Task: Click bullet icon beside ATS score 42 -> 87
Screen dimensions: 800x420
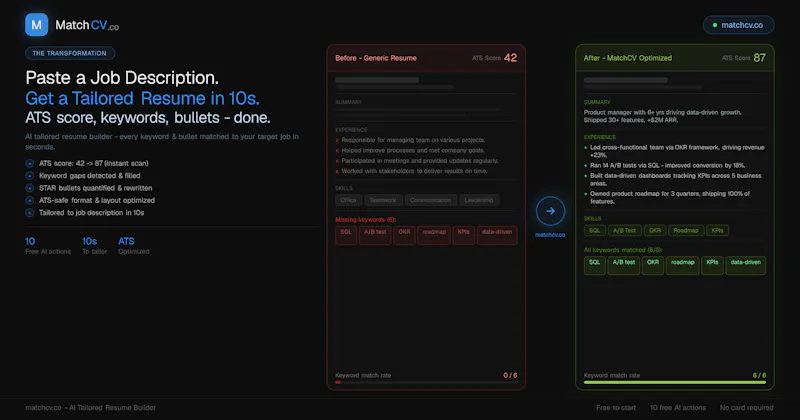Action: (30, 164)
